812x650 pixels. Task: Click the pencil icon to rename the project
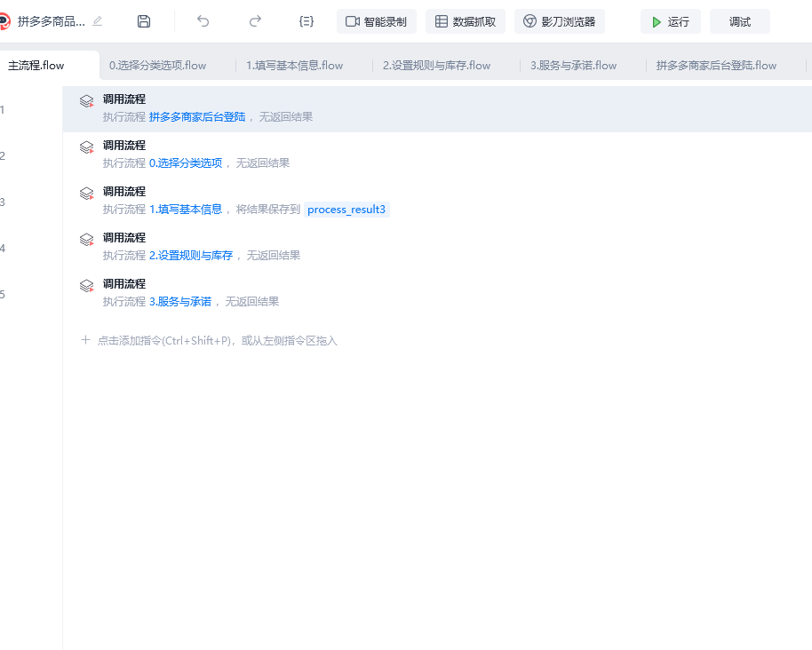click(98, 21)
